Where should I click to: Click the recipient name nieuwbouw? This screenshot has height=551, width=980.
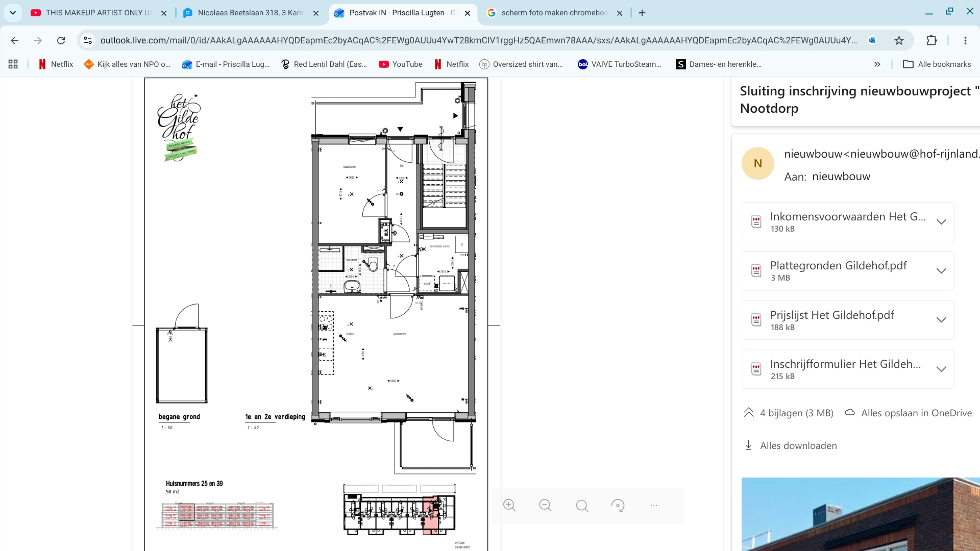click(x=841, y=177)
